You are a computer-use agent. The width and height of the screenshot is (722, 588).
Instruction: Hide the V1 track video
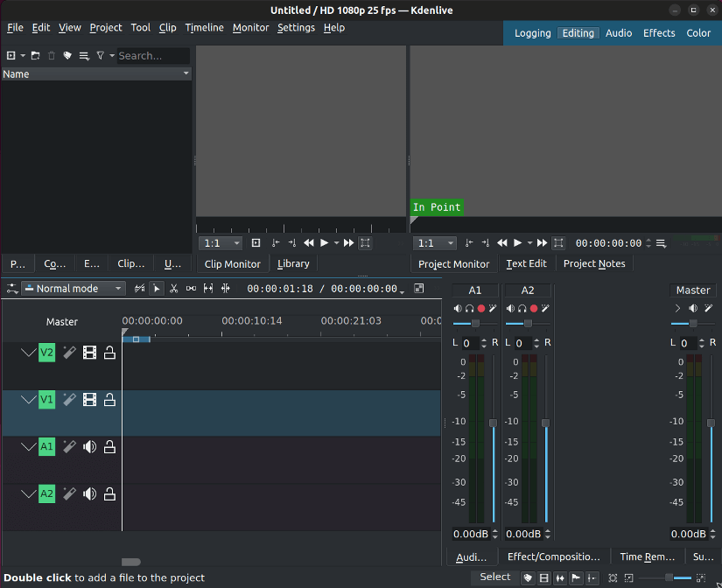pyautogui.click(x=90, y=400)
